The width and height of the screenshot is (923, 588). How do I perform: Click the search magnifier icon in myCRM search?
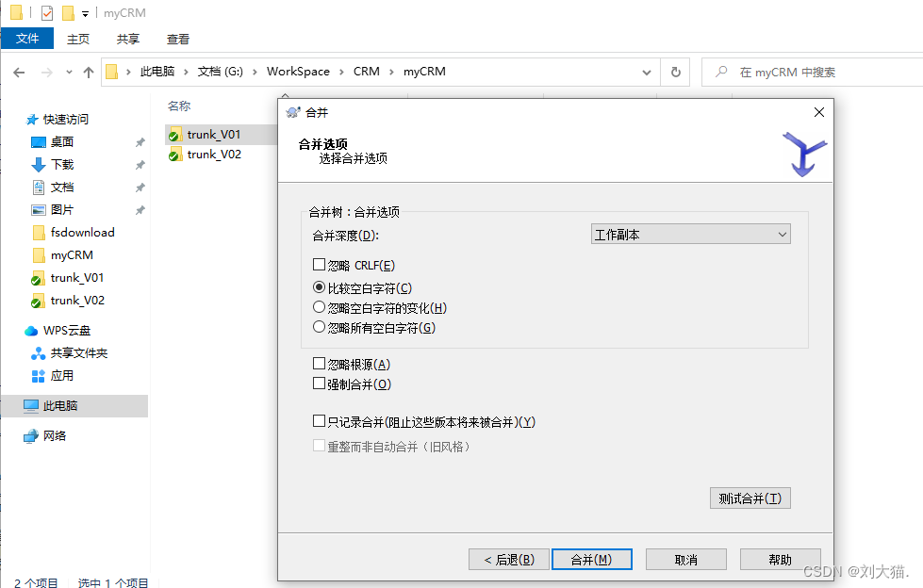(x=721, y=72)
